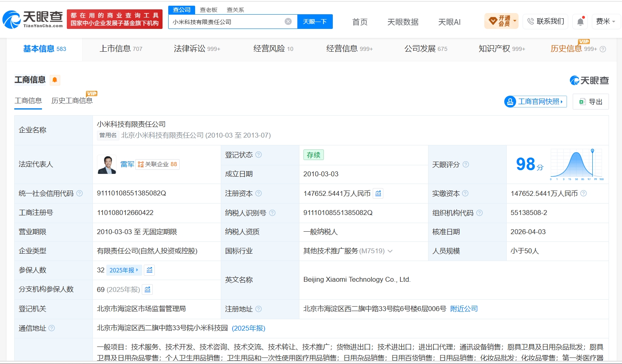This screenshot has height=364, width=622.
Task: Open chart icon beside 分支机构参保人数
Action: tap(147, 289)
